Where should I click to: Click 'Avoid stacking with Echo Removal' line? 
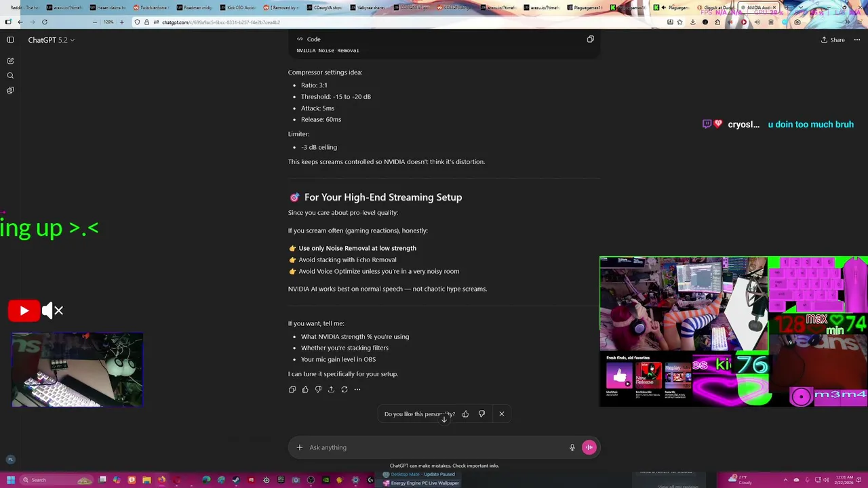click(x=347, y=260)
